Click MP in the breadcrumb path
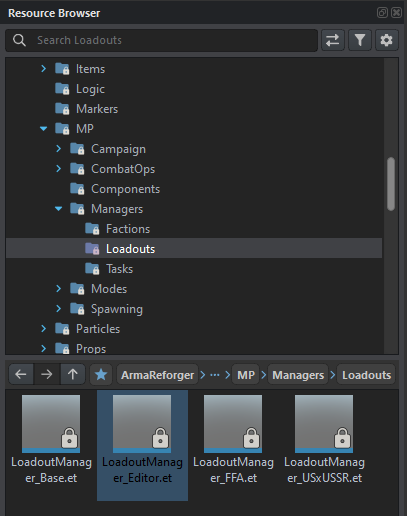Viewport: 407px width, 516px height. tap(246, 375)
